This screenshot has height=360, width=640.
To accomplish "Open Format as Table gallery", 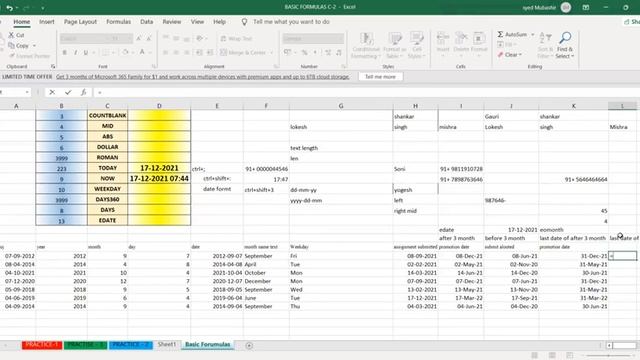I will 394,46.
